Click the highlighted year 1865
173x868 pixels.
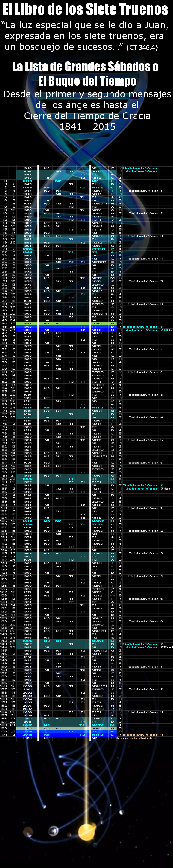click(27, 249)
